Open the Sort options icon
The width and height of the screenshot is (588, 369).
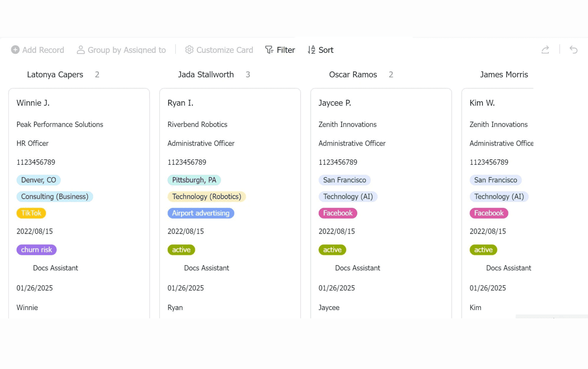311,50
